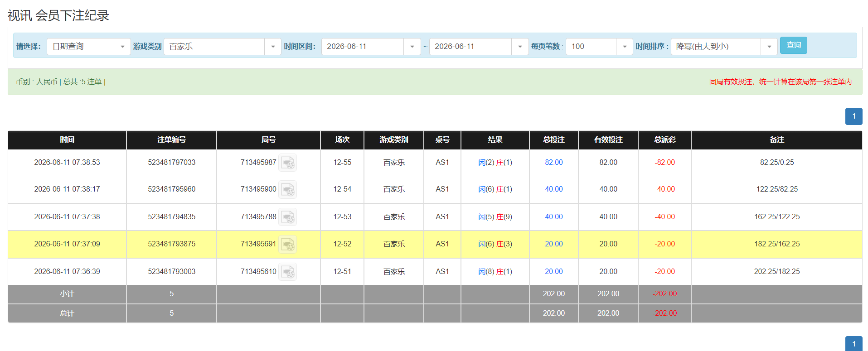The height and width of the screenshot is (351, 868).
Task: Select bet number 523481793003
Action: [172, 272]
